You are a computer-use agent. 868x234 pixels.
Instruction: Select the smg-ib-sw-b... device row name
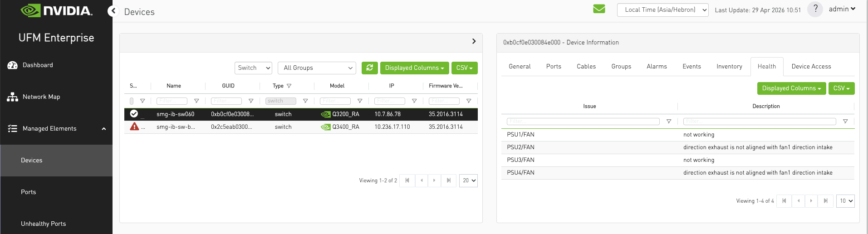pos(176,127)
